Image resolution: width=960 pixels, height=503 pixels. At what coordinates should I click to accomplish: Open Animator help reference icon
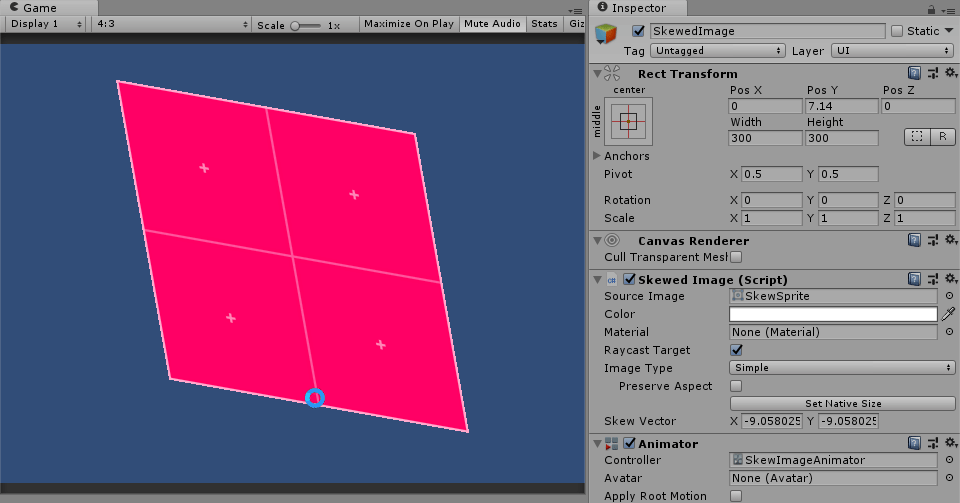[x=914, y=443]
